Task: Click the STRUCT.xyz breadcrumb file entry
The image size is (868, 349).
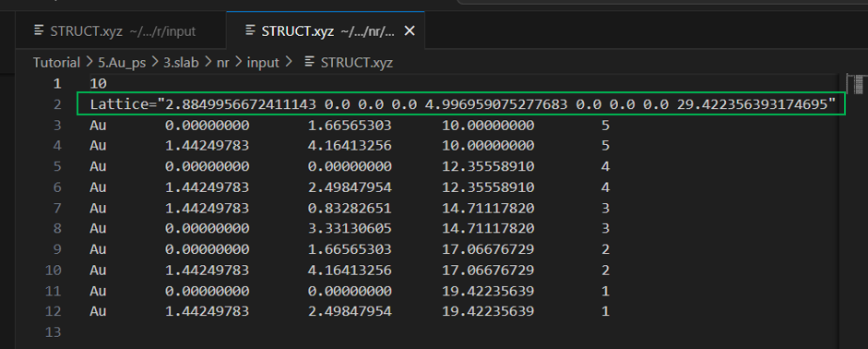Action: pos(356,63)
